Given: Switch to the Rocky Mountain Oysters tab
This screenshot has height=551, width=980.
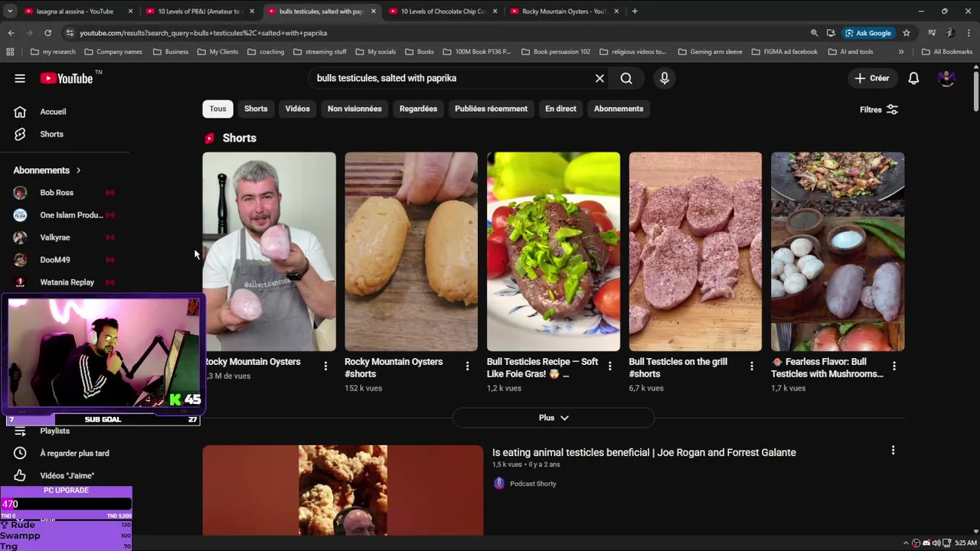Looking at the screenshot, I should point(563,11).
